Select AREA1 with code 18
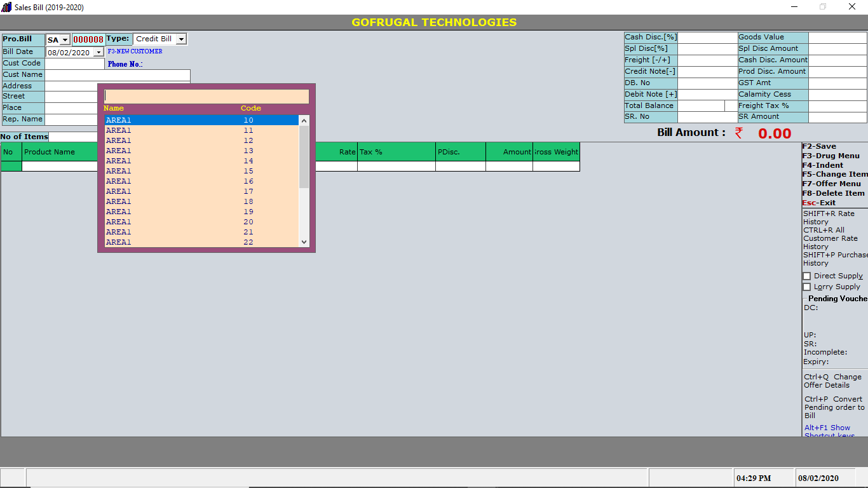The height and width of the screenshot is (488, 868). coord(201,201)
